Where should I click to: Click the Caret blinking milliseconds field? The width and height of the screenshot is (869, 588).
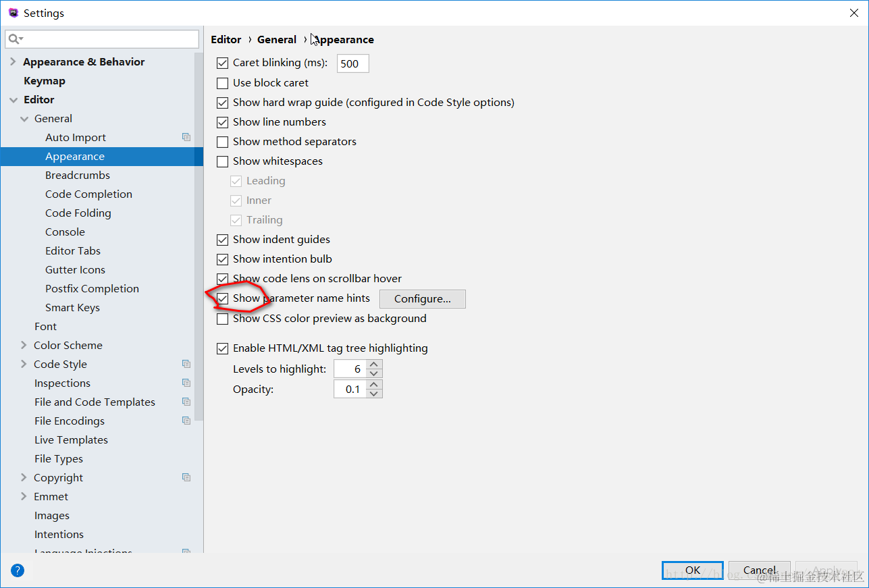(x=353, y=63)
